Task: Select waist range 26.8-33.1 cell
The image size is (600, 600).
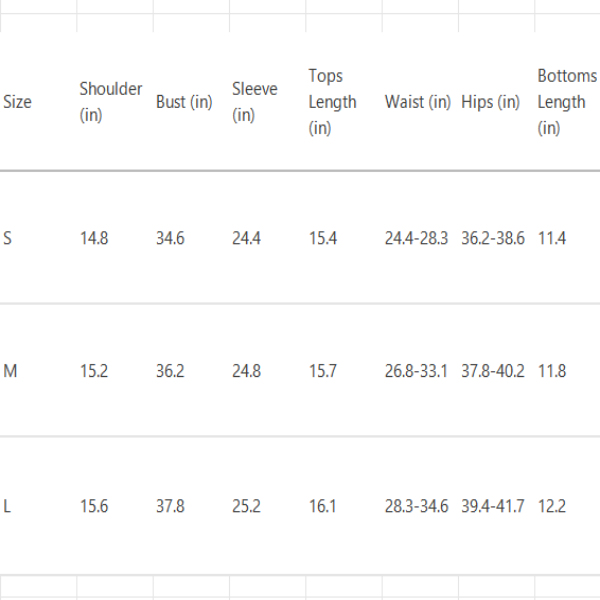Action: 416,371
